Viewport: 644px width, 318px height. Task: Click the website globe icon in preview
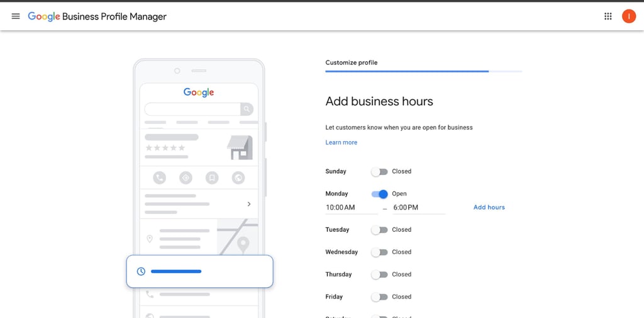238,178
